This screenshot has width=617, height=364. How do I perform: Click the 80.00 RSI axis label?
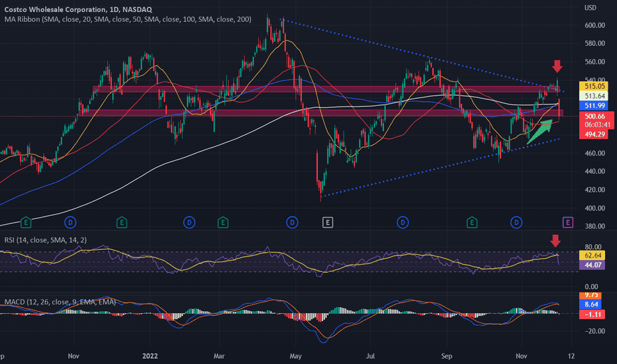click(x=593, y=247)
